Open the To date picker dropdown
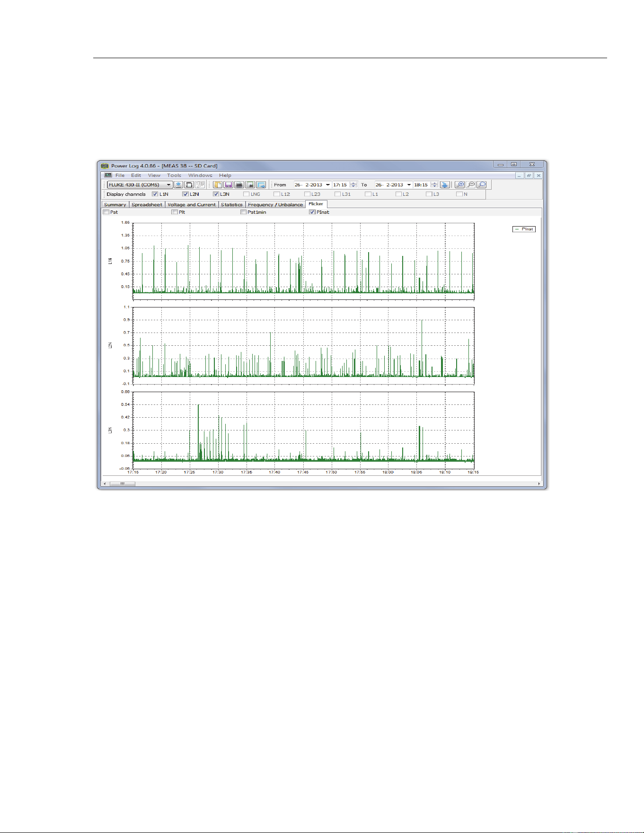Viewport: 644px width, 833px height. pos(409,185)
